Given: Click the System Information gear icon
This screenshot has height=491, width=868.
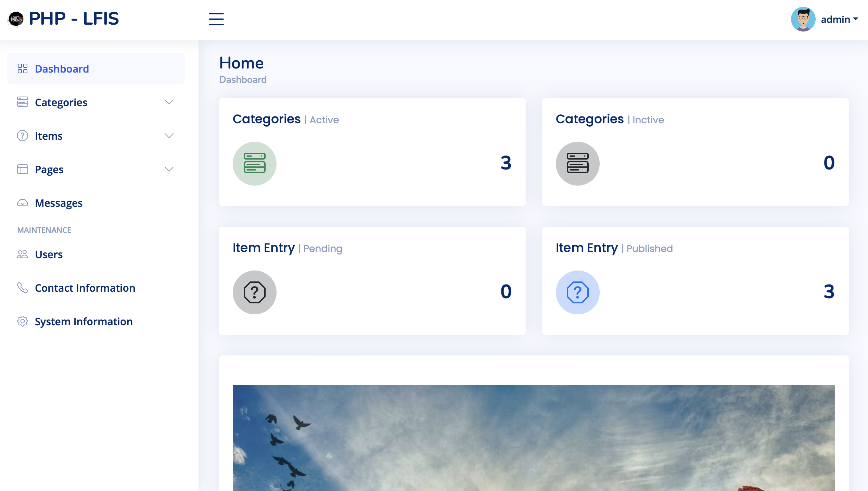Looking at the screenshot, I should [x=23, y=321].
